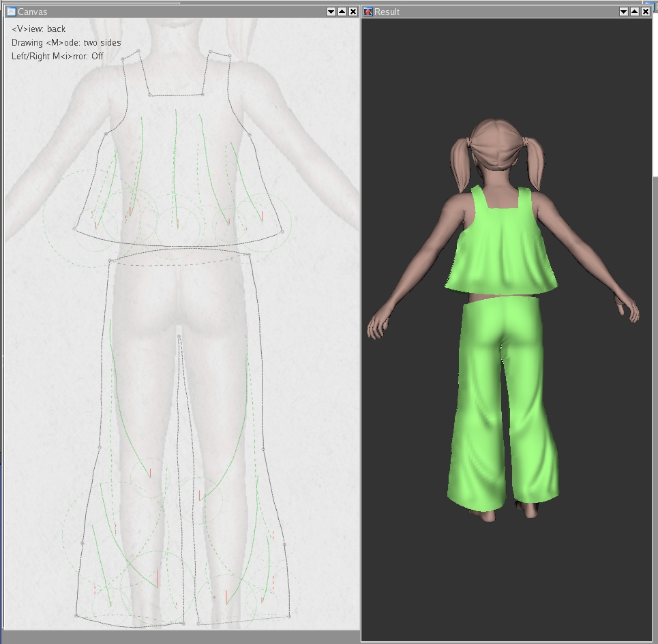Minimize the Result window with down arrow

point(624,12)
